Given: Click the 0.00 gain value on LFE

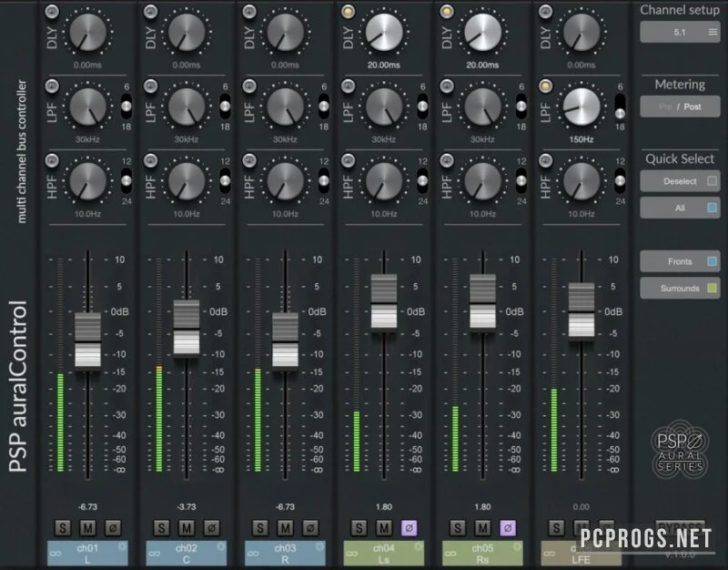Looking at the screenshot, I should pyautogui.click(x=581, y=507).
